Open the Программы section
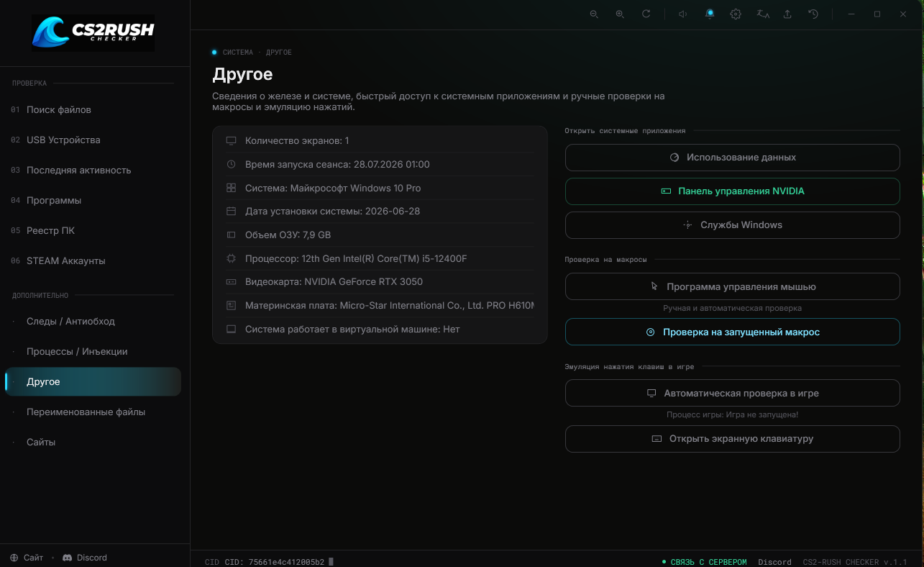This screenshot has height=567, width=924. point(93,201)
